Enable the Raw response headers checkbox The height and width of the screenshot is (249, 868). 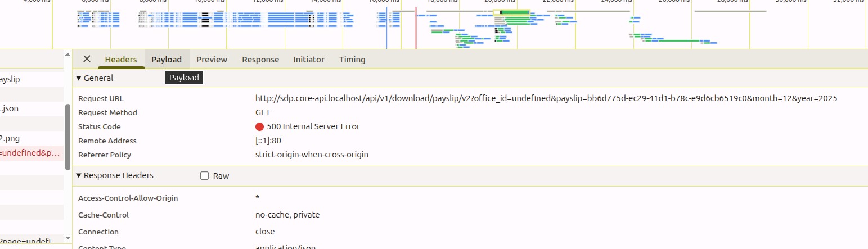pos(205,176)
